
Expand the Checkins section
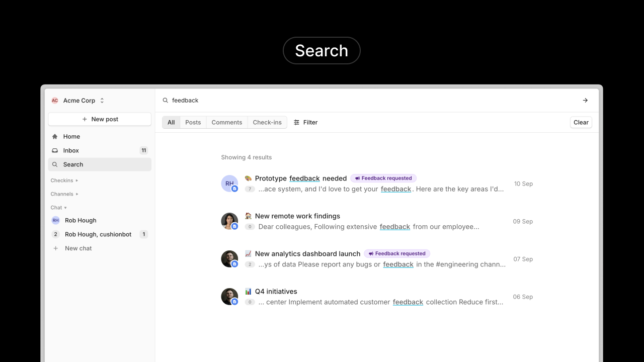tap(64, 180)
